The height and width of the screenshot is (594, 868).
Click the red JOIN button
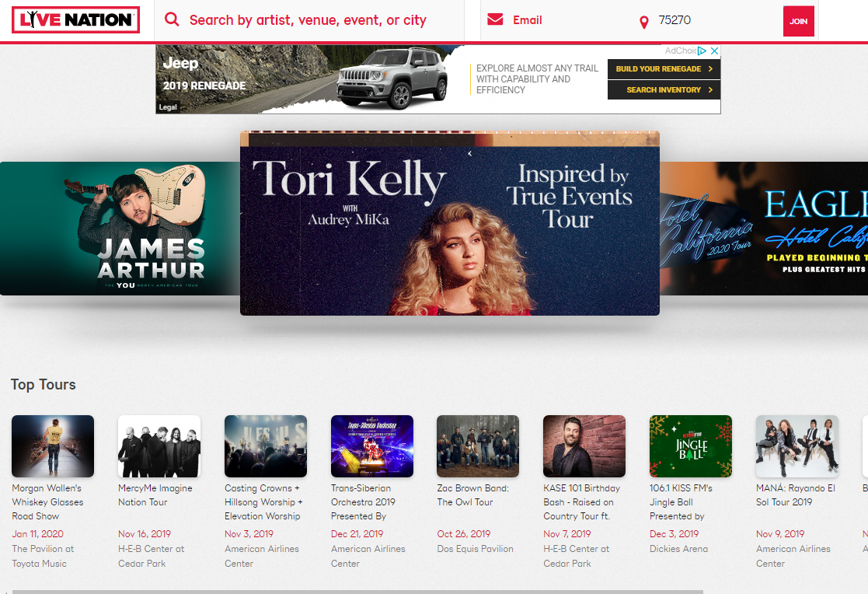point(798,21)
